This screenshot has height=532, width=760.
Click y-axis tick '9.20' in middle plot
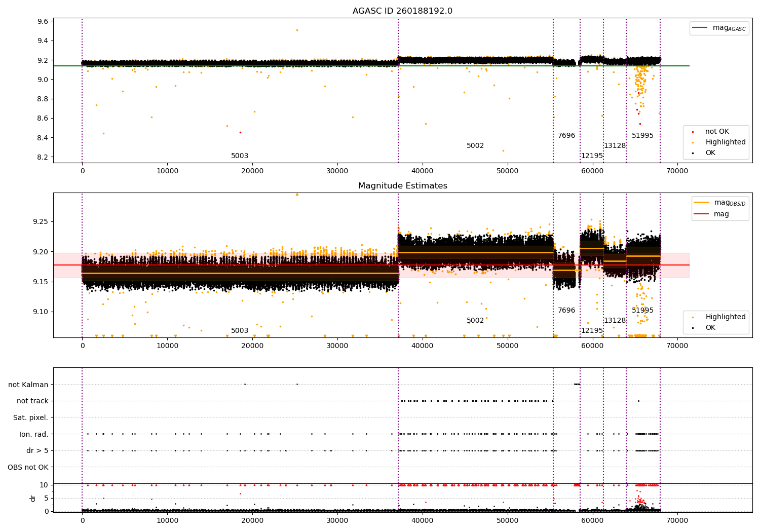pos(41,252)
